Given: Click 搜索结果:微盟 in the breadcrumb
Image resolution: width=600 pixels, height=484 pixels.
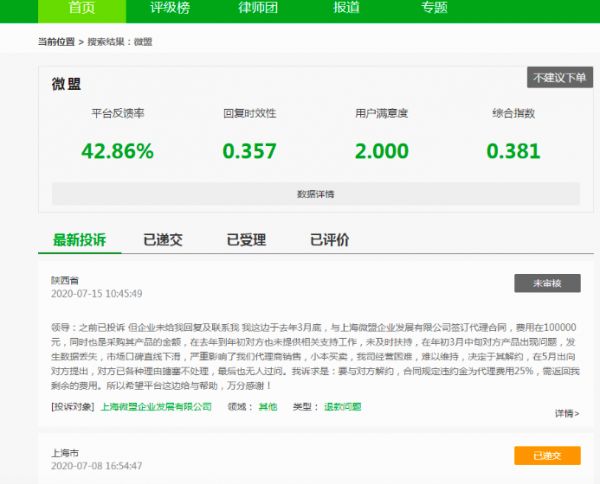Looking at the screenshot, I should (120, 42).
